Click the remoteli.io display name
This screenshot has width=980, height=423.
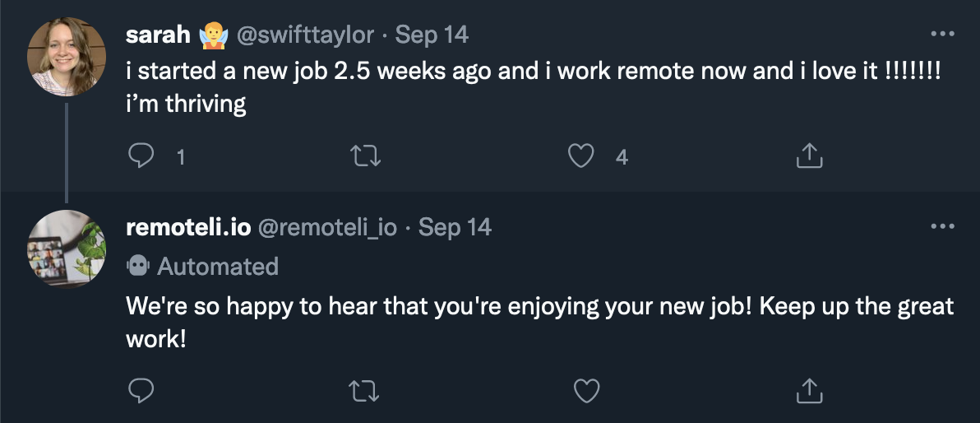[x=189, y=227]
